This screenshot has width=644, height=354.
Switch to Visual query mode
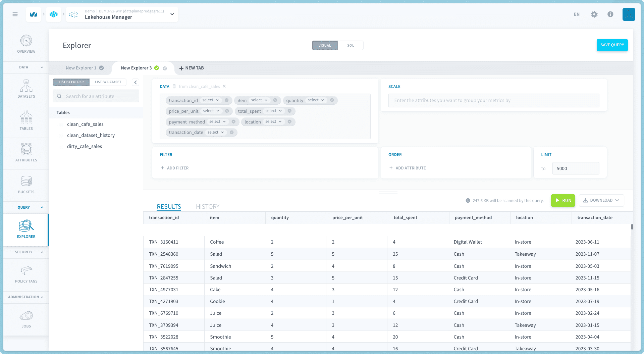coord(325,45)
